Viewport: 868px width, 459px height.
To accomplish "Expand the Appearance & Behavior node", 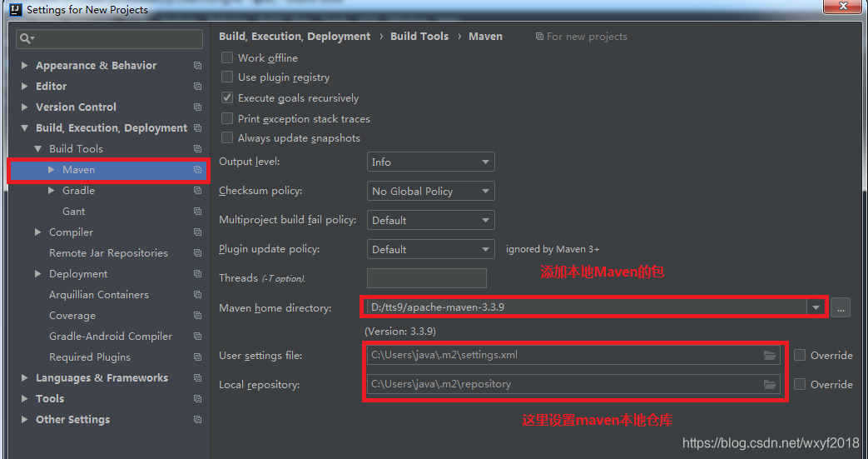I will (x=24, y=66).
